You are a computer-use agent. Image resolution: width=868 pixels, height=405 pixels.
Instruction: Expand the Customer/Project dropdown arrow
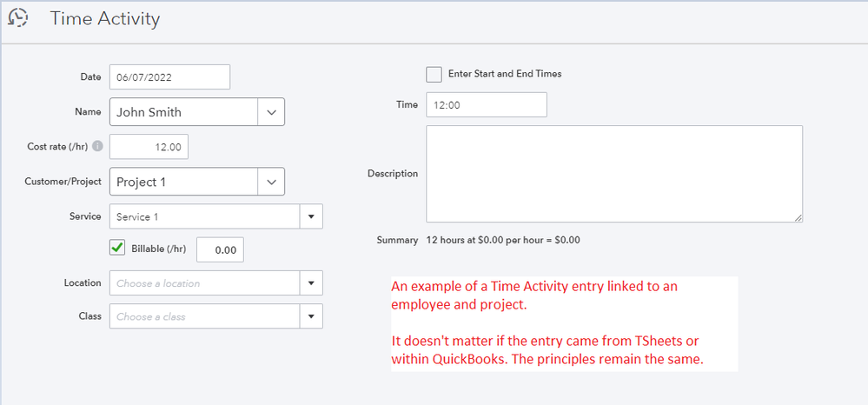pyautogui.click(x=271, y=182)
